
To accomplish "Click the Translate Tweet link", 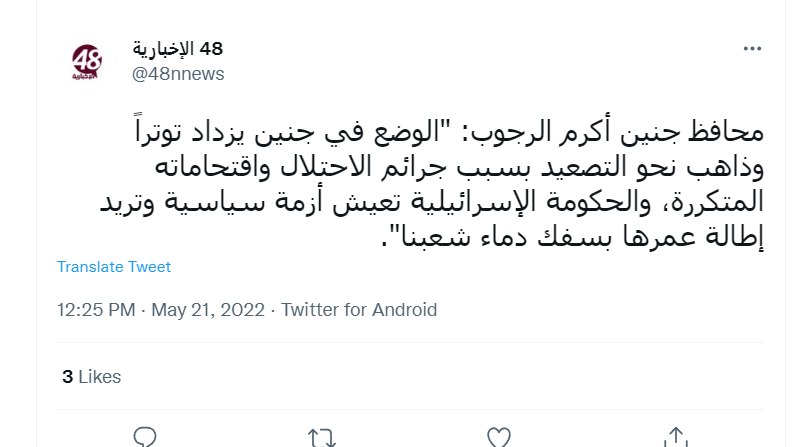I will pos(114,267).
